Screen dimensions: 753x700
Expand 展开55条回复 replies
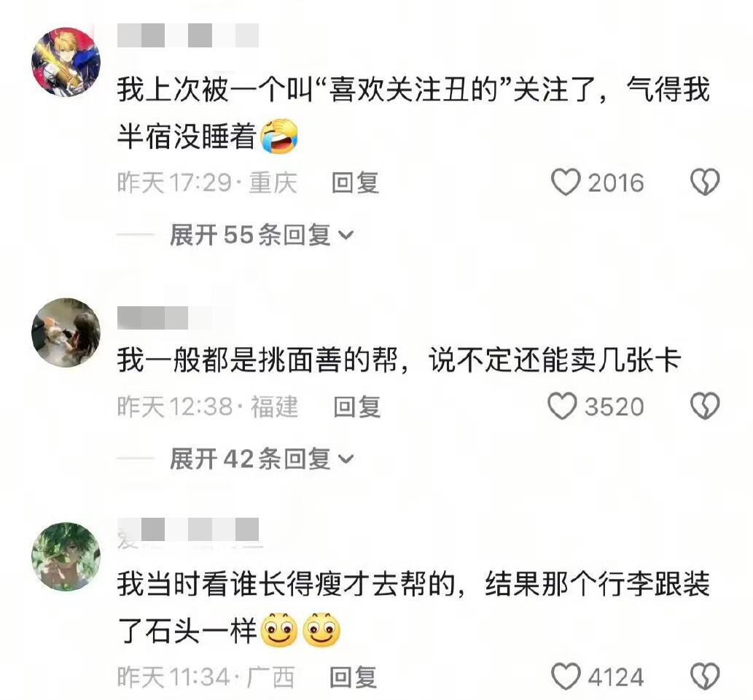tap(262, 235)
